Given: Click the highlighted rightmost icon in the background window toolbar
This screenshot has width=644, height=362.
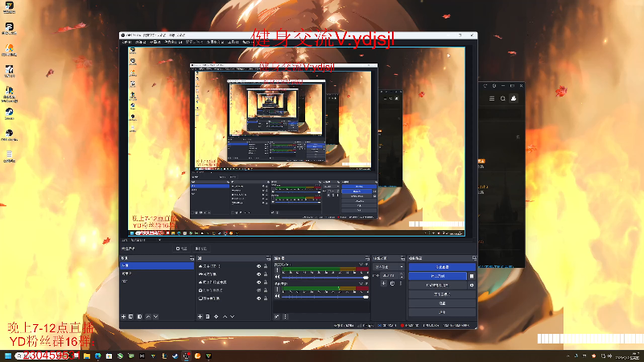Looking at the screenshot, I should click(x=514, y=98).
